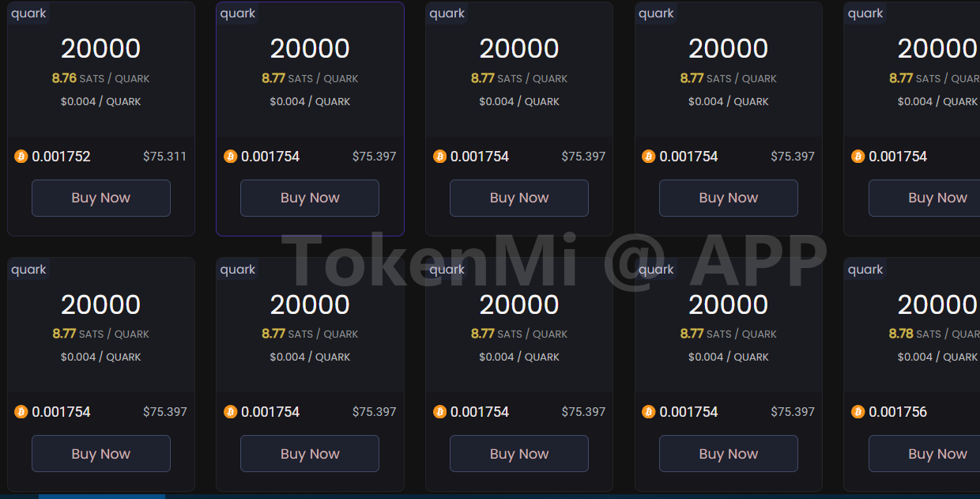Click the Bitcoin icon beside 0.001752

(x=21, y=157)
